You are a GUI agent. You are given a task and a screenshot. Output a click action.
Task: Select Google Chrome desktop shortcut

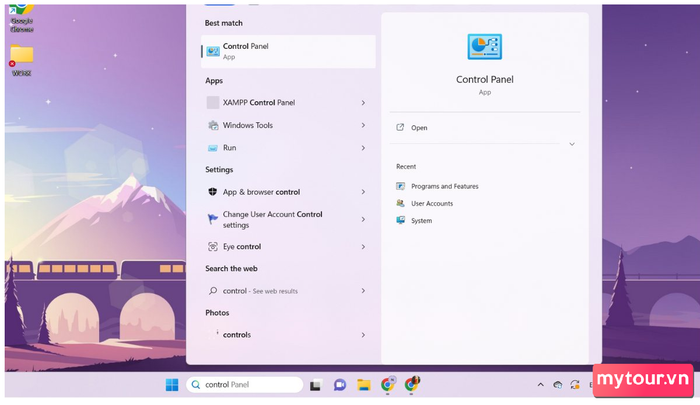(x=21, y=18)
